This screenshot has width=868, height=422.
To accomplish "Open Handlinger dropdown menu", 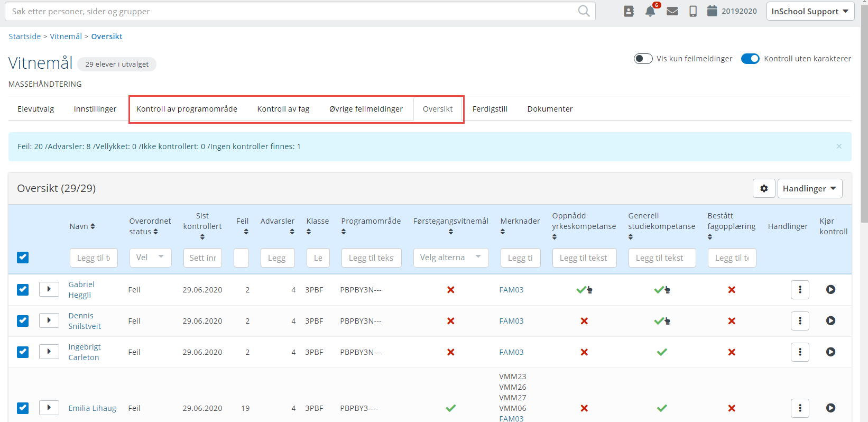I will (810, 188).
